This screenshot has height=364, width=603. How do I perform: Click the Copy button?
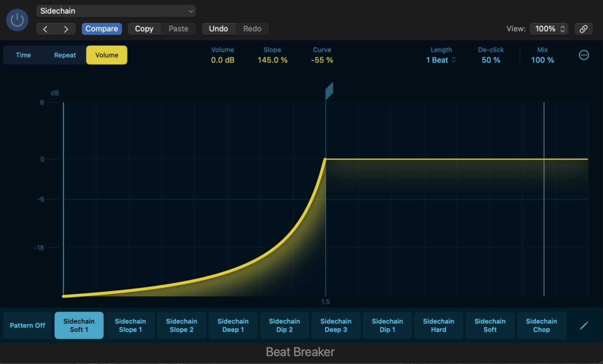(144, 29)
